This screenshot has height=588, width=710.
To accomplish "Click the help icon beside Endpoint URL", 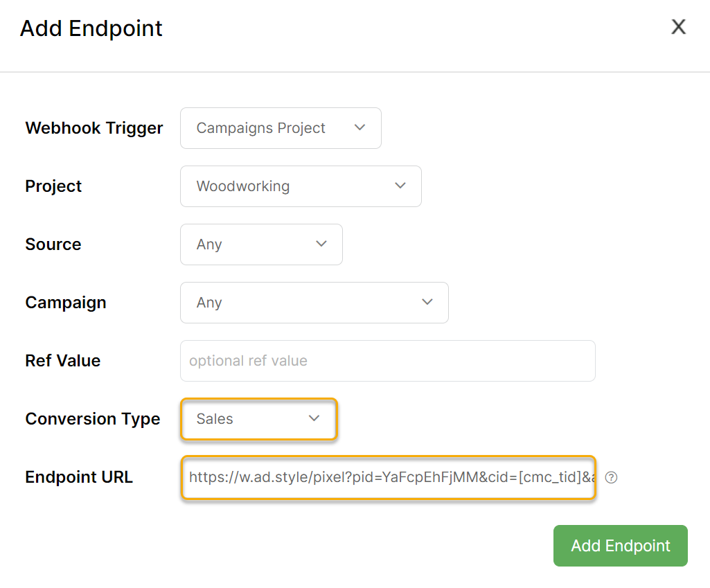I will click(x=611, y=477).
